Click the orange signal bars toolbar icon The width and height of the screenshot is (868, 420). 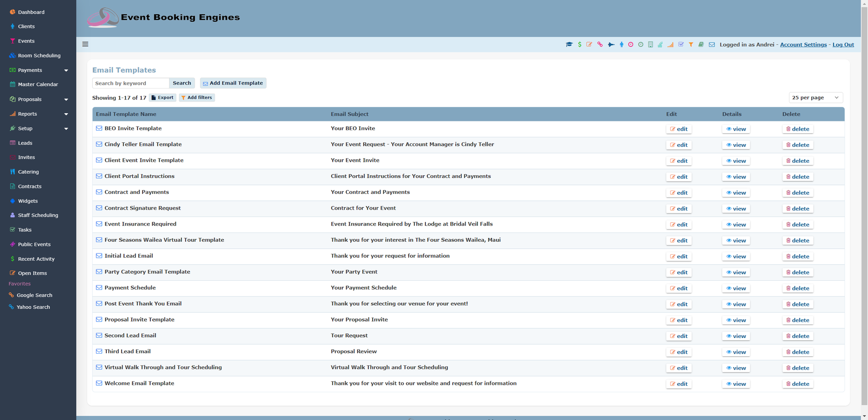(x=671, y=44)
